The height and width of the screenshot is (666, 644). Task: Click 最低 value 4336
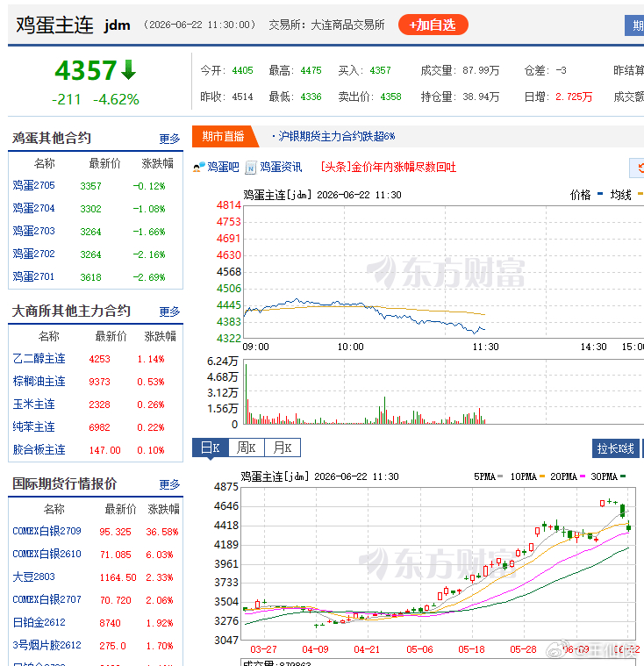311,97
